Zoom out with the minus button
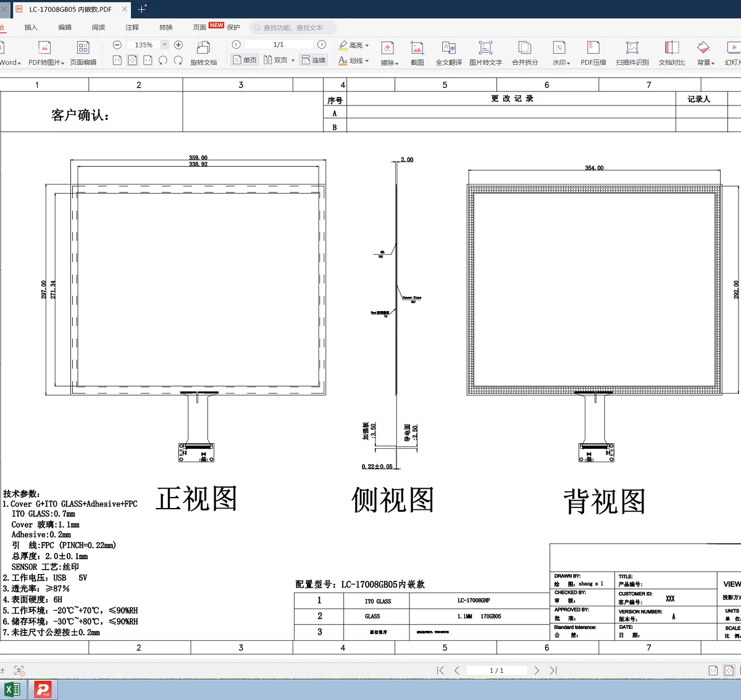Screen dimensions: 741x700 pos(117,45)
